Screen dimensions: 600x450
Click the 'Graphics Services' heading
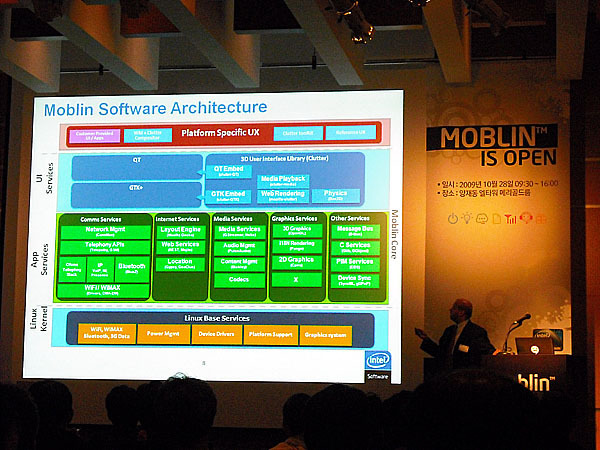(294, 218)
